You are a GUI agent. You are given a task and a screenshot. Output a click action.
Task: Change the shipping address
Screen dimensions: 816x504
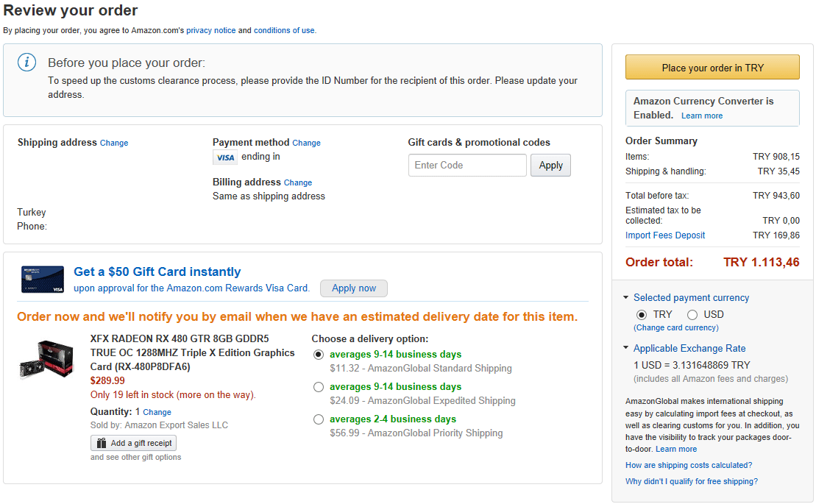click(x=114, y=143)
